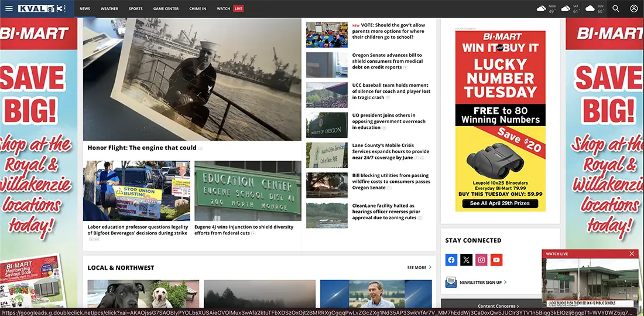Open the Watch Live navigation item
Image resolution: width=644 pixels, height=316 pixels.
click(x=230, y=9)
